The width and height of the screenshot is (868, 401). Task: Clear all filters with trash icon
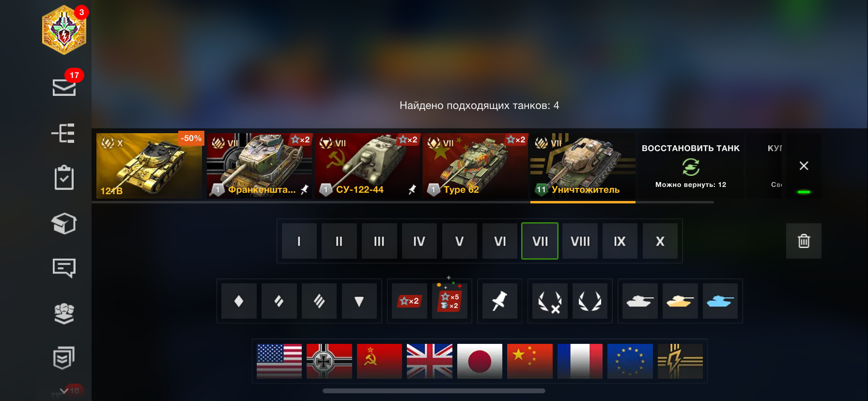pyautogui.click(x=804, y=241)
